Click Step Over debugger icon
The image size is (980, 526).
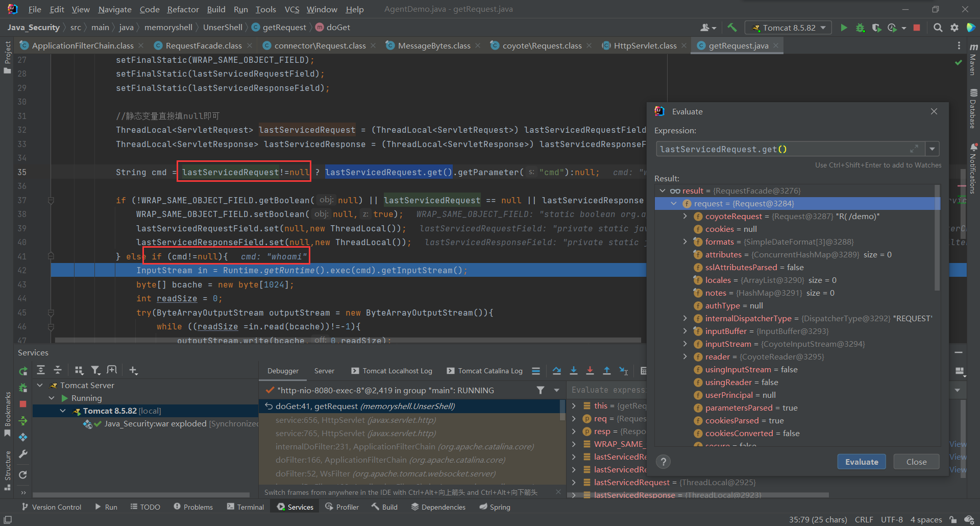coord(556,371)
